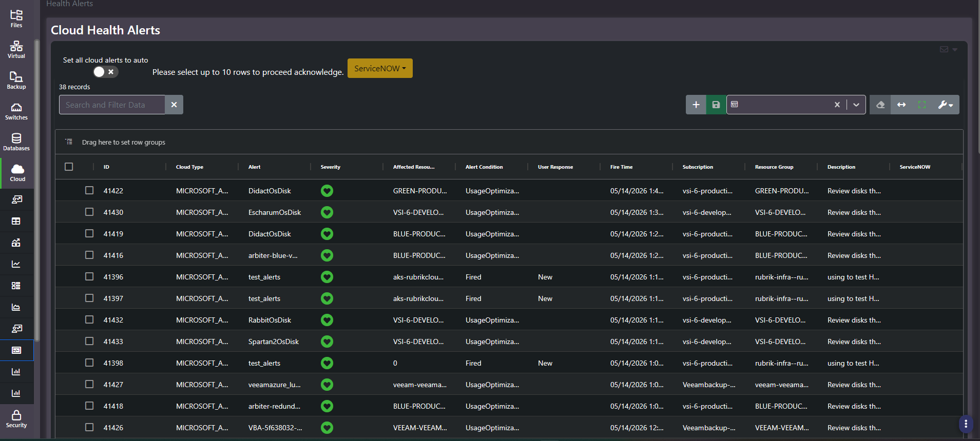Click the severity heart icon for alert 41426
The height and width of the screenshot is (441, 980).
click(327, 428)
